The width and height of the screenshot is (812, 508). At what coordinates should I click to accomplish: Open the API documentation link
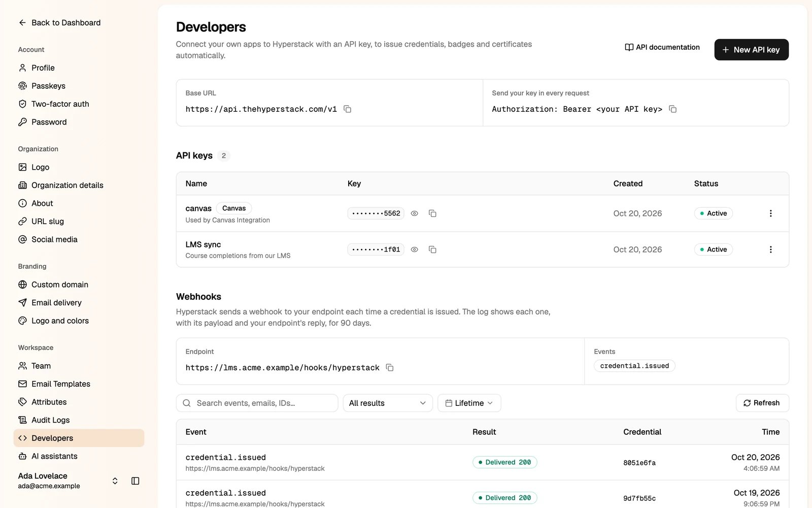tap(662, 47)
